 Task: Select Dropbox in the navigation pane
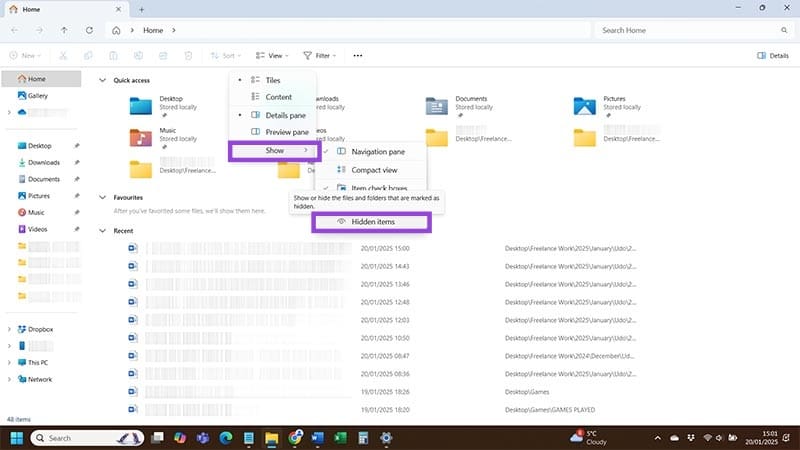pyautogui.click(x=40, y=329)
